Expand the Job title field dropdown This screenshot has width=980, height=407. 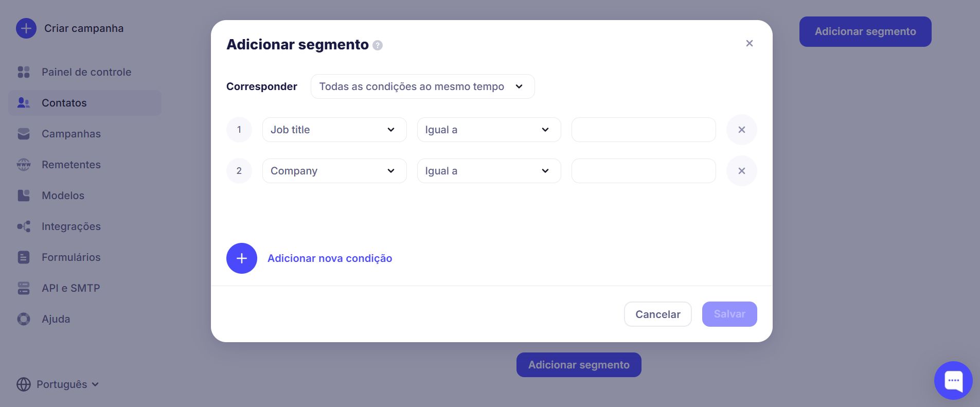pos(334,130)
